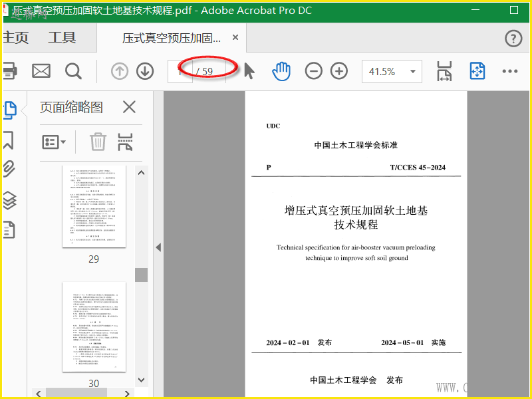
Task: Print the document with the printer icon
Action: [9, 71]
